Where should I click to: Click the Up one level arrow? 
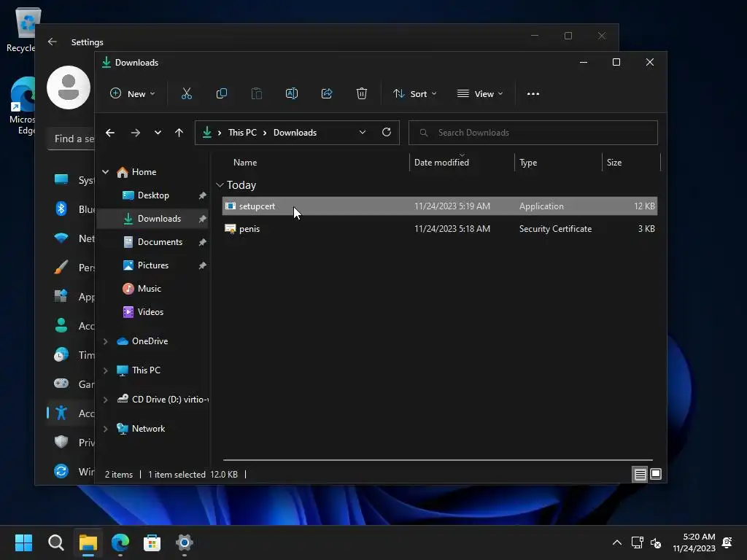179,133
